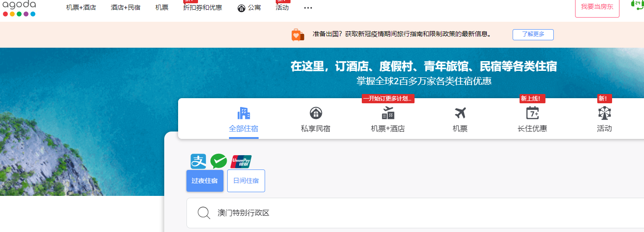
Task: Click the 了解更多 button
Action: pos(533,34)
